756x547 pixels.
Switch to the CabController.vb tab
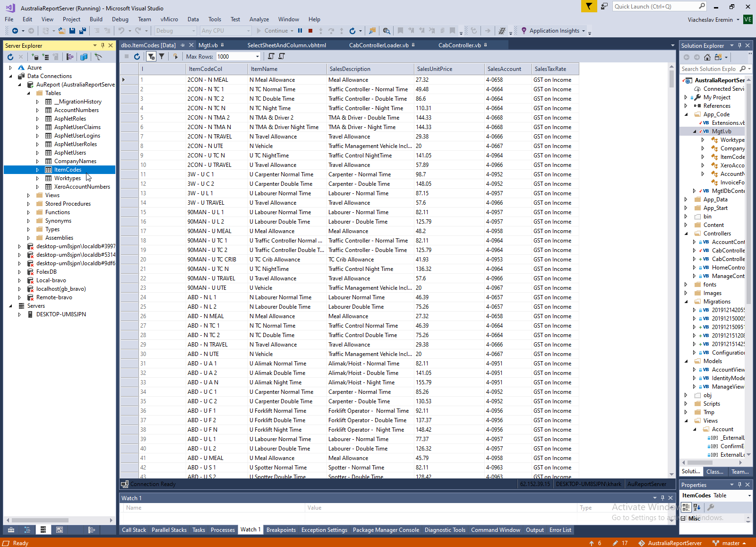[x=459, y=45]
